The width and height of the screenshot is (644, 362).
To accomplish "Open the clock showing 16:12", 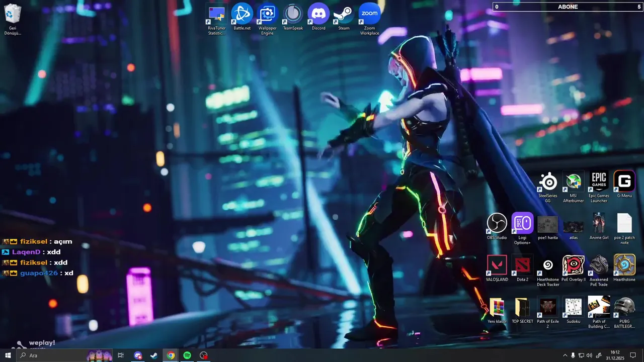I will point(615,355).
